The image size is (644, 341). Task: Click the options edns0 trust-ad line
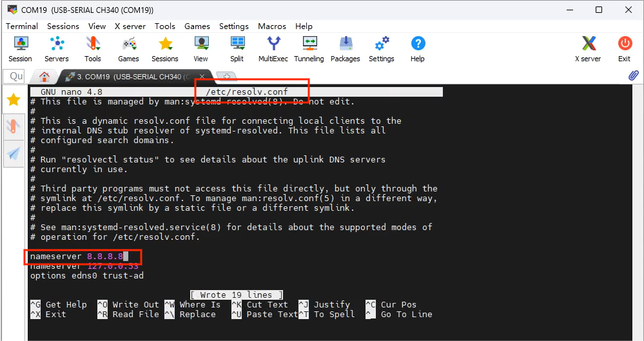pos(87,276)
